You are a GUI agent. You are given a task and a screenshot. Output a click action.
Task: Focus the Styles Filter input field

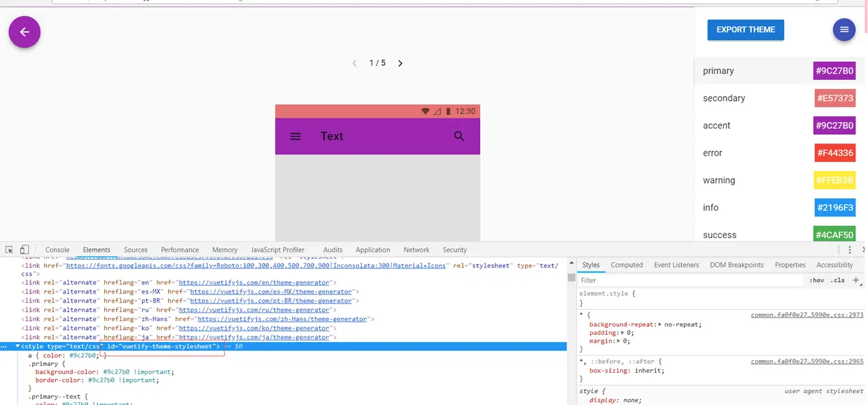(x=690, y=280)
